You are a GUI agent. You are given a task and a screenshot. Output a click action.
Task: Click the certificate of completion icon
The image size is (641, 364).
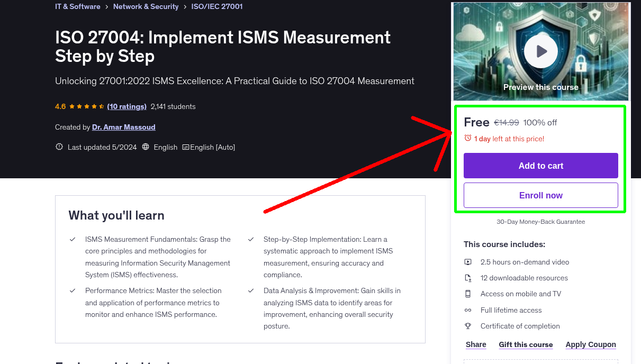[468, 326]
